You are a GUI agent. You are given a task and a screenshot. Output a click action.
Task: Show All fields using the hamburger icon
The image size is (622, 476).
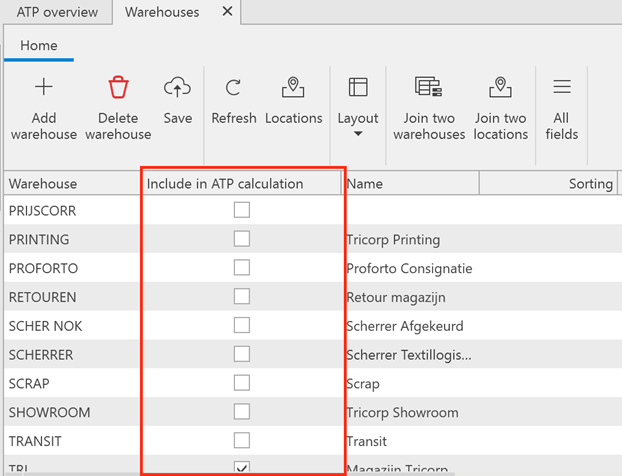tap(562, 88)
